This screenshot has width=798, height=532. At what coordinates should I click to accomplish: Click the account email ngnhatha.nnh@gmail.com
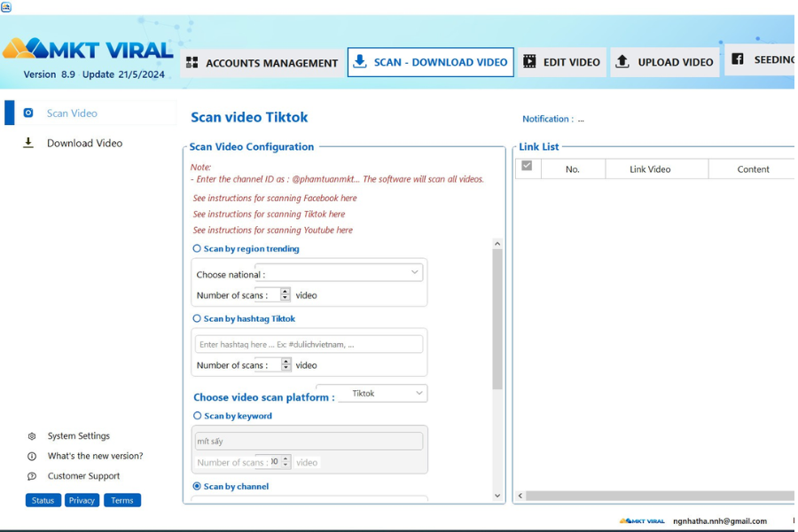[x=720, y=521]
